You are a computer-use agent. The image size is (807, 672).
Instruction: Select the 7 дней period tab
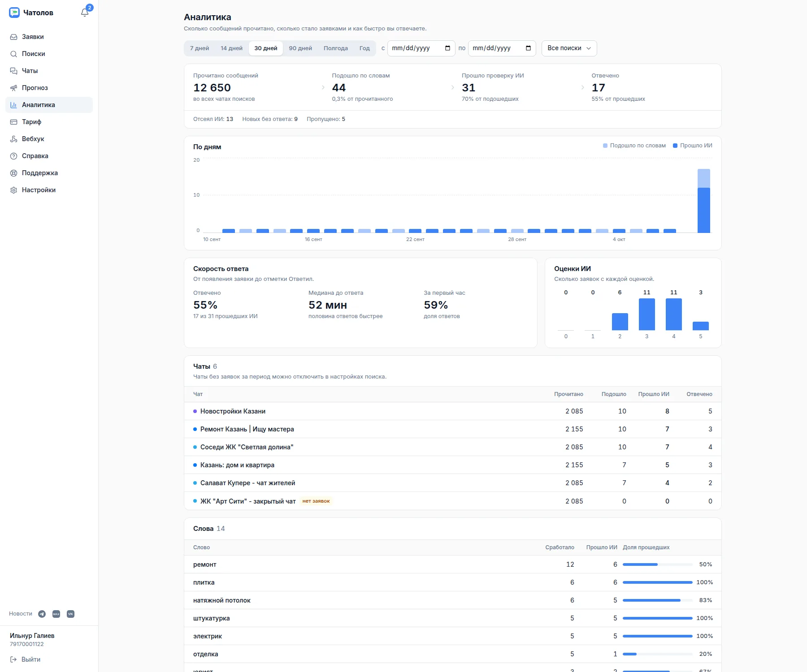point(200,48)
